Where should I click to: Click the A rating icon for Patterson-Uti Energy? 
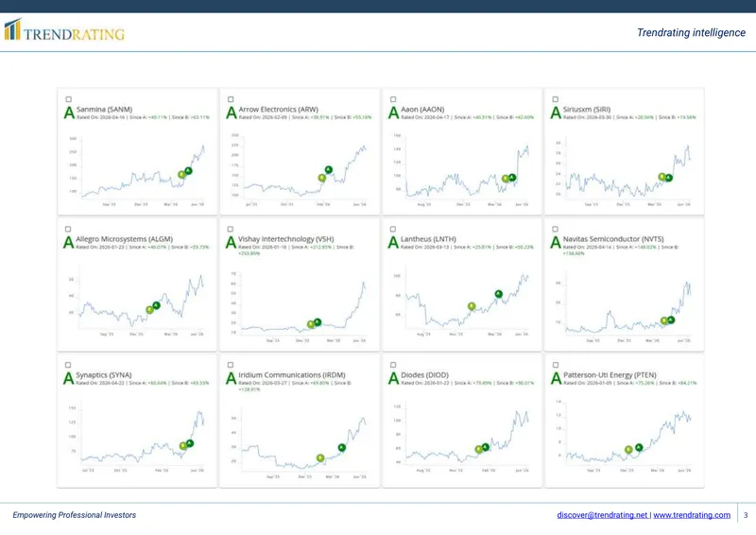tap(556, 378)
